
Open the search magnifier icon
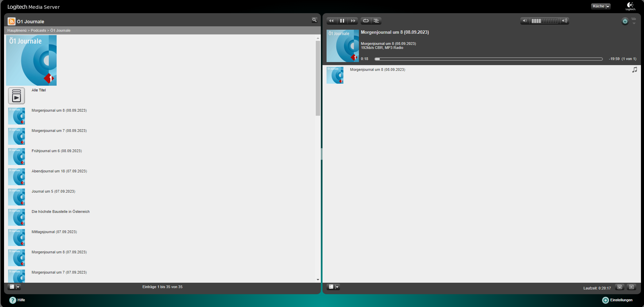[314, 20]
